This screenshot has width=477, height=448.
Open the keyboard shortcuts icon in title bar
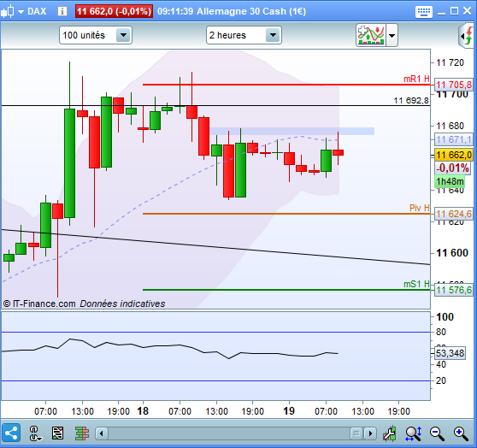coord(423,12)
